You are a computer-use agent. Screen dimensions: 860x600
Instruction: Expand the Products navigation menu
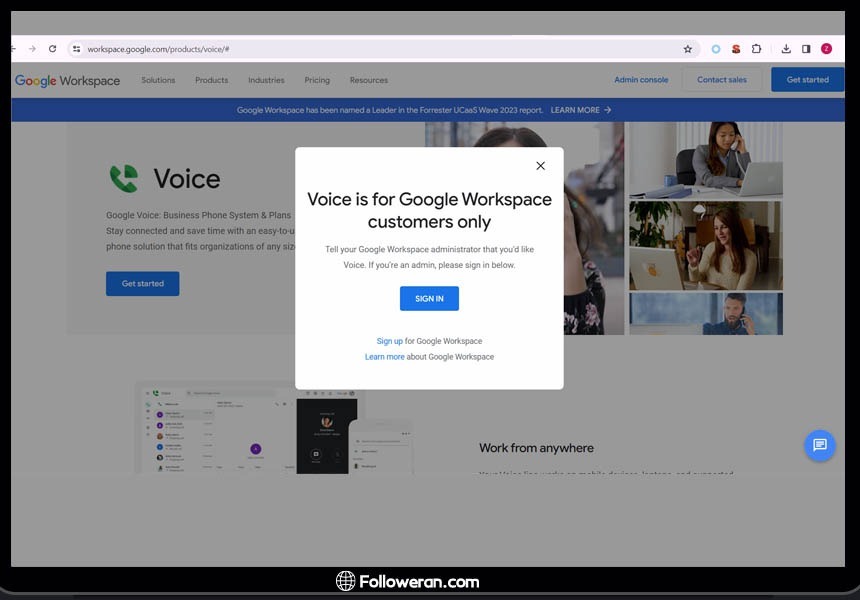pos(211,80)
